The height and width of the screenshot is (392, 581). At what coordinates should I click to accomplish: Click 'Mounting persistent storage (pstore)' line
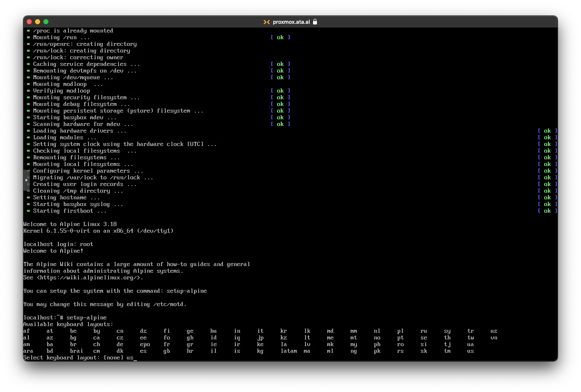point(115,111)
